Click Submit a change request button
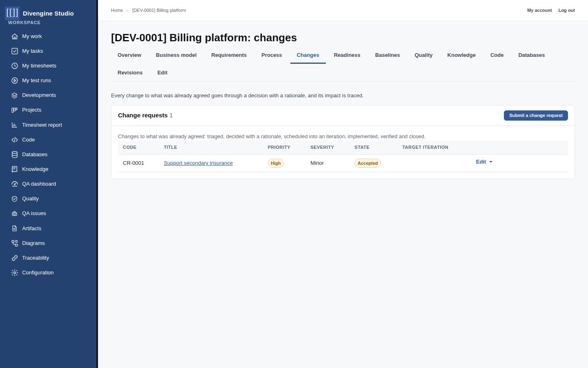 click(536, 115)
